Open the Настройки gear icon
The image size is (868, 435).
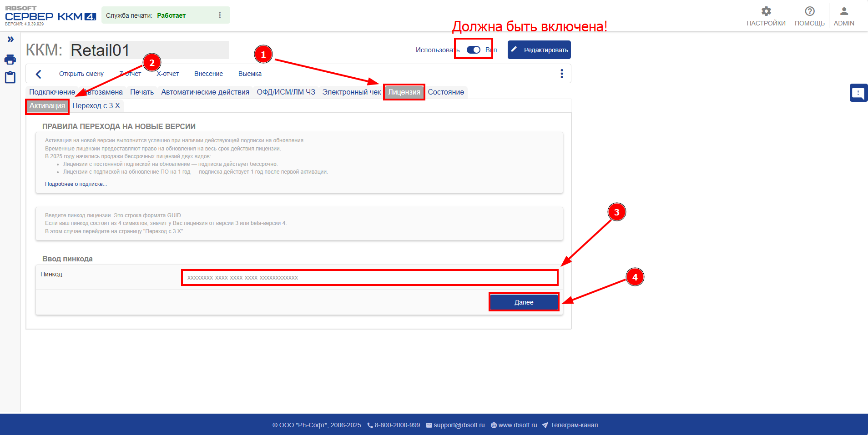pyautogui.click(x=766, y=12)
